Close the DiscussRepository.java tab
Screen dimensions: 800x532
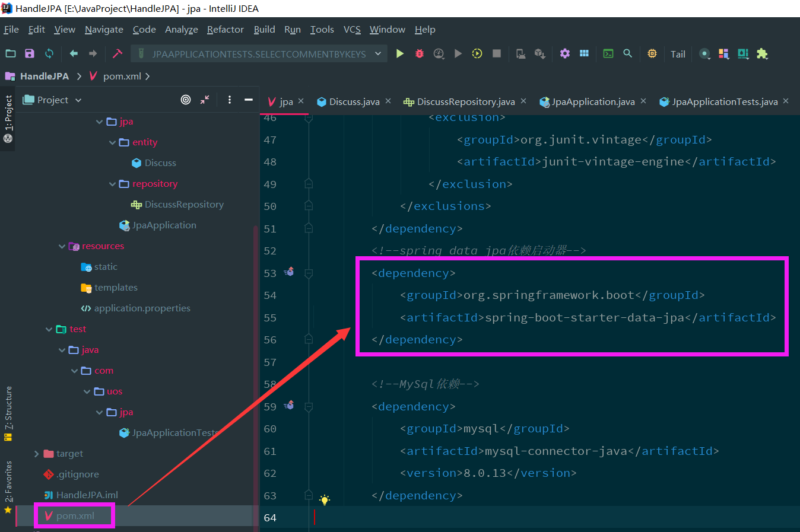click(x=523, y=101)
